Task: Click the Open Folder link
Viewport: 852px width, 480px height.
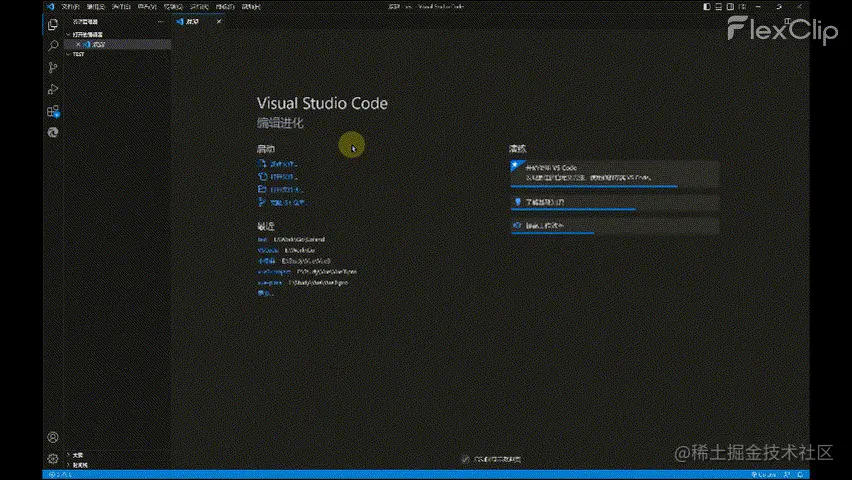Action: pos(286,190)
